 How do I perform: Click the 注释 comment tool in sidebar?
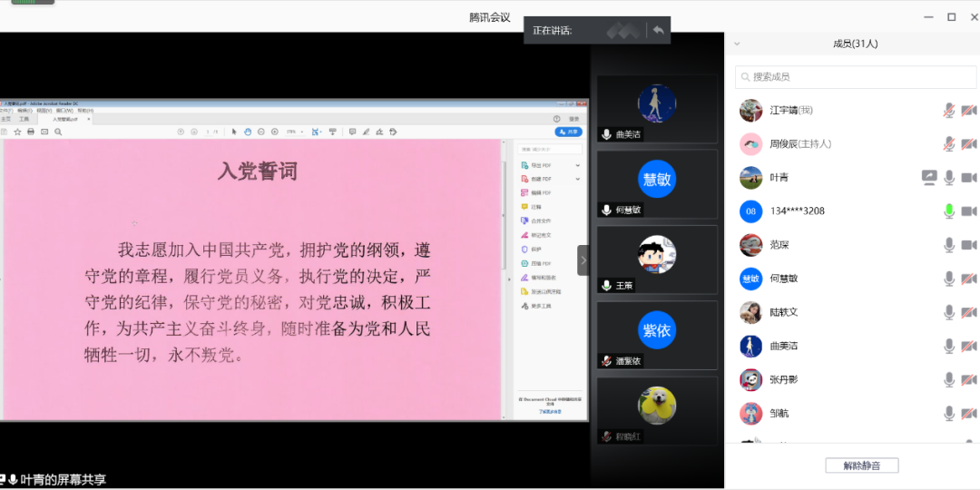tap(524, 207)
